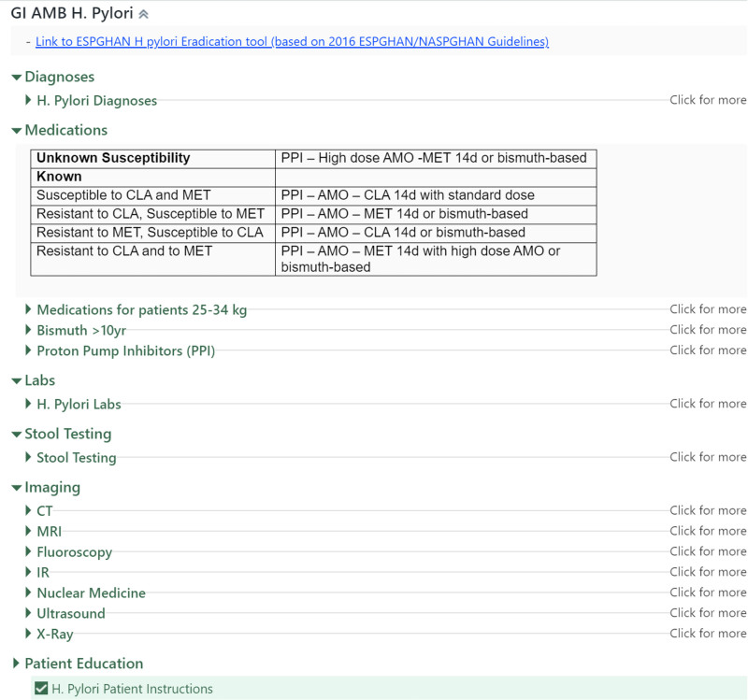Image resolution: width=748 pixels, height=700 pixels.
Task: Click 'Click for more' beside Ultrasound
Action: point(707,613)
